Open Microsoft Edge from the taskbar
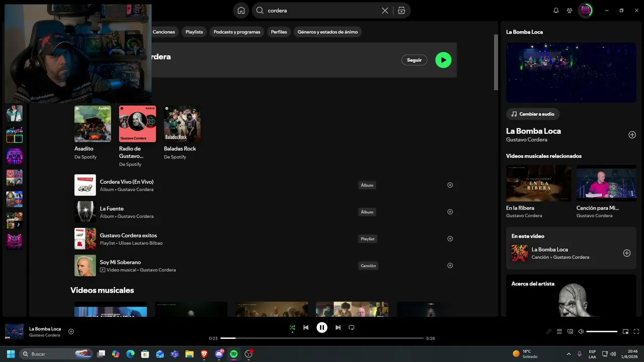 pos(130,354)
